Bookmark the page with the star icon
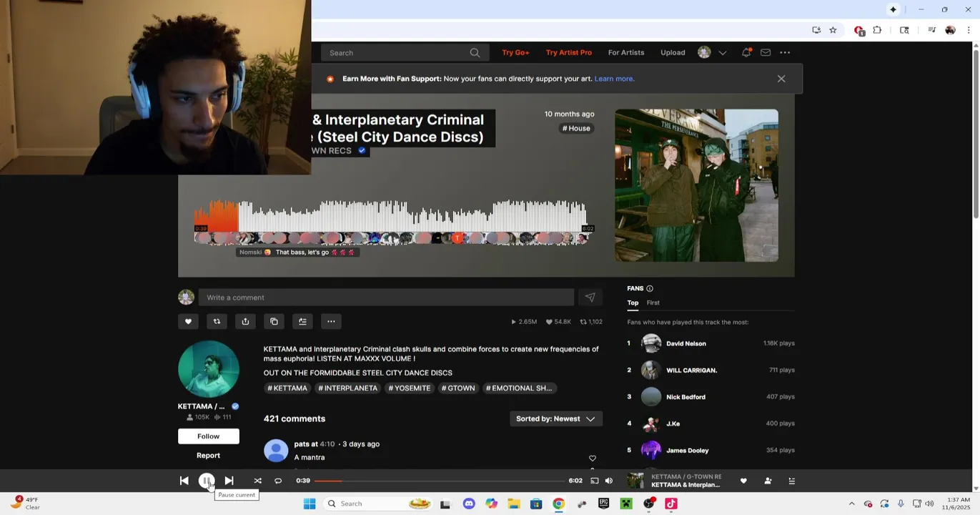 (833, 30)
